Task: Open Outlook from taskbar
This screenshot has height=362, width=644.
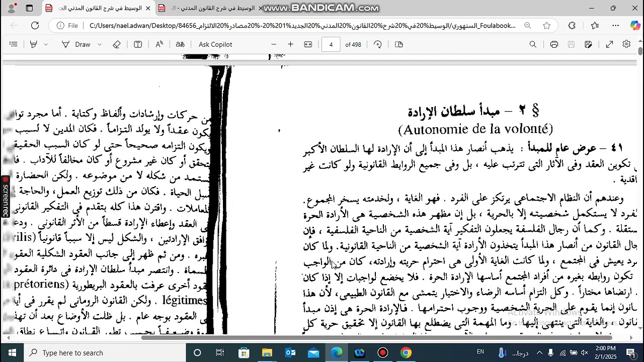Action: pyautogui.click(x=290, y=352)
